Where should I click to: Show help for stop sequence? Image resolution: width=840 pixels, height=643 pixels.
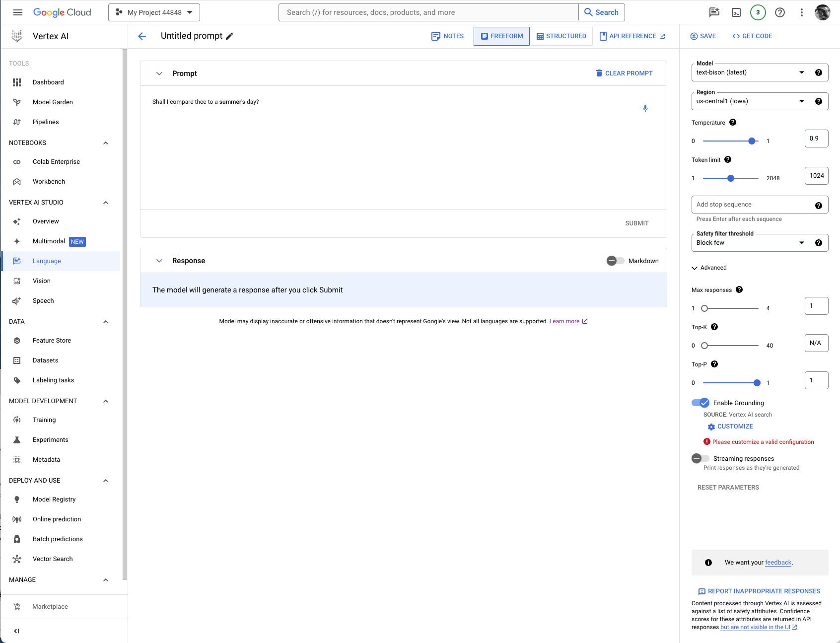pyautogui.click(x=819, y=205)
